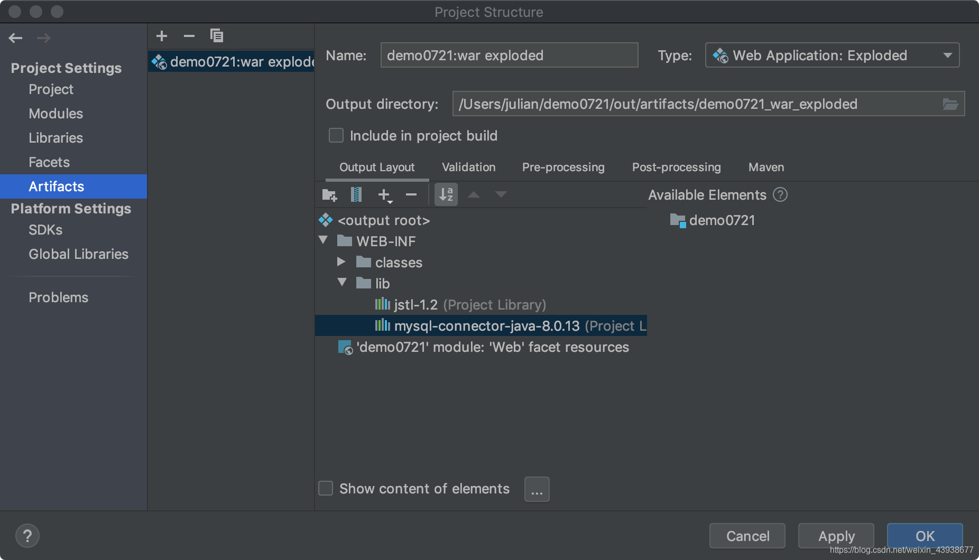Open Available Elements help icon
The height and width of the screenshot is (560, 979).
[780, 195]
